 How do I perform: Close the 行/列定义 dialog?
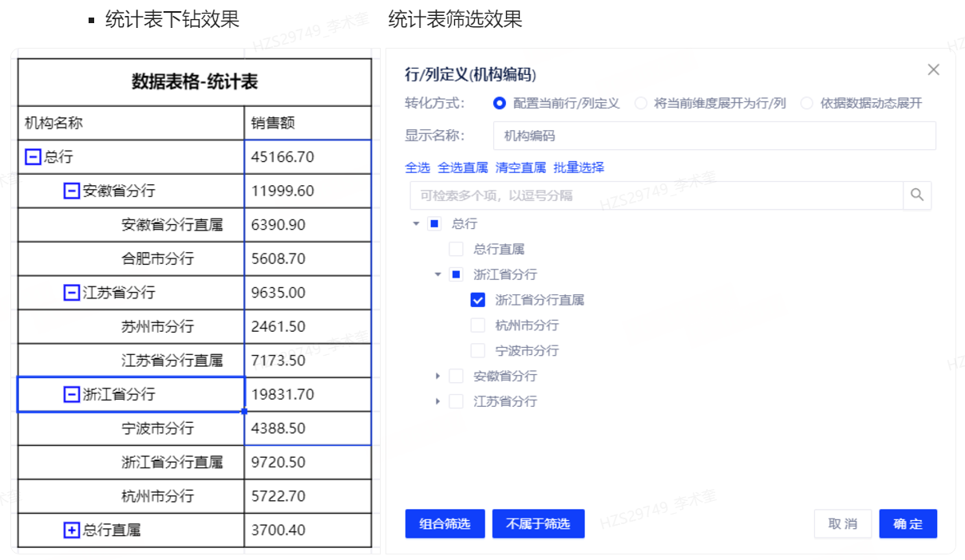933,70
